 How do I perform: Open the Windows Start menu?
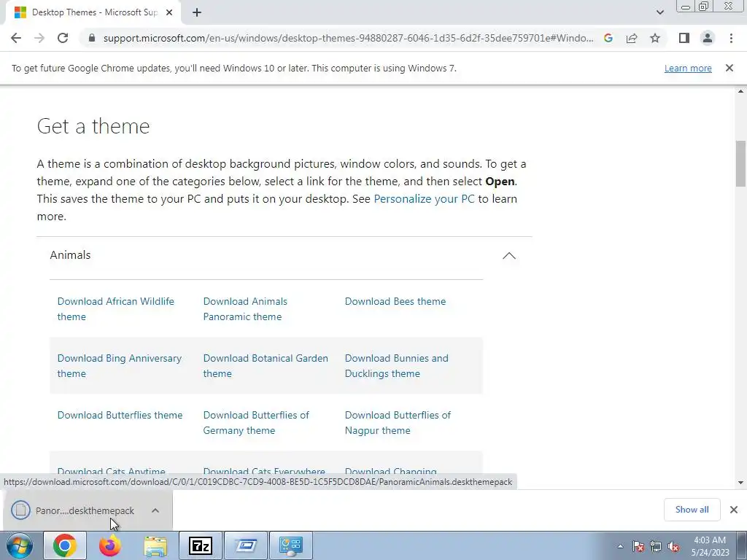coord(20,545)
